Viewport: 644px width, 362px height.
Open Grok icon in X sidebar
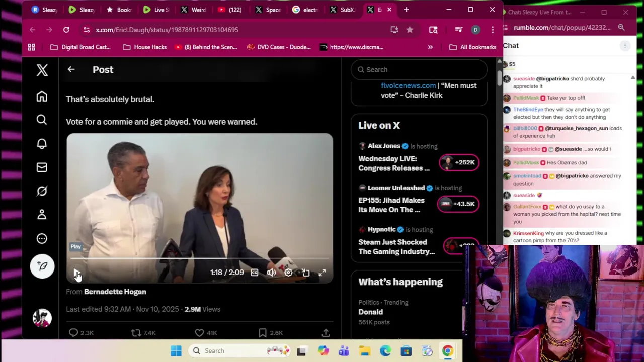click(x=42, y=191)
